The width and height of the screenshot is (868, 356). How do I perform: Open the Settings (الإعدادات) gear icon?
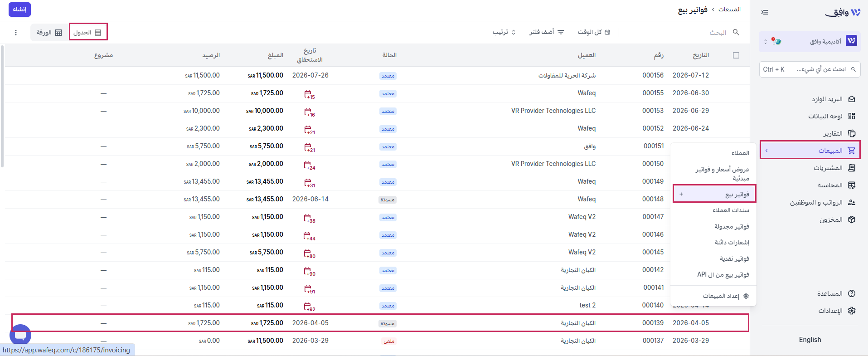point(852,311)
